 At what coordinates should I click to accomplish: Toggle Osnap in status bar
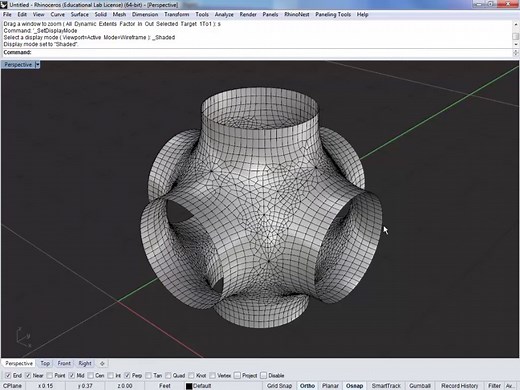354,386
